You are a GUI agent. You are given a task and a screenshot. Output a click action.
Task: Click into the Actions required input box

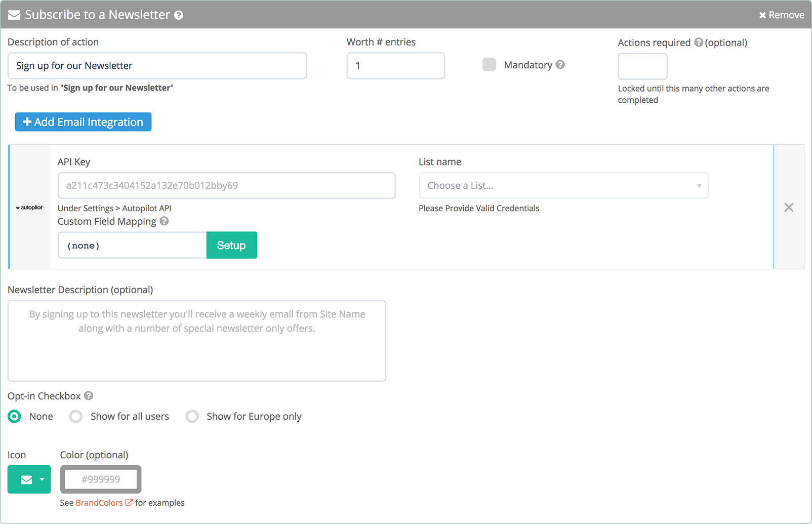[x=642, y=66]
